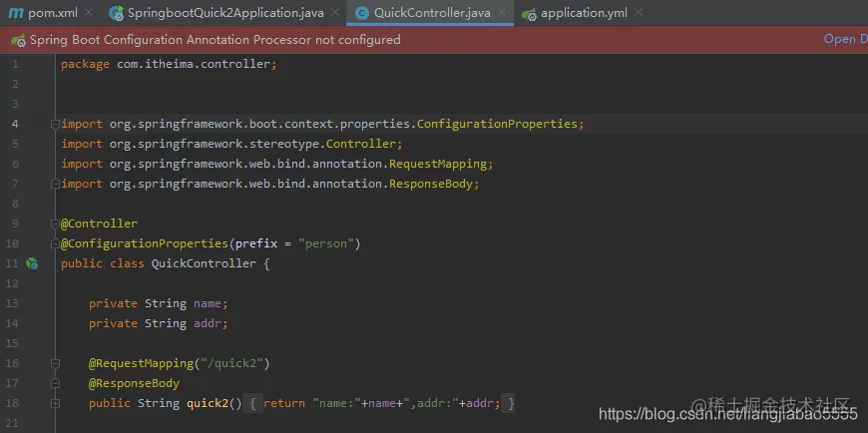Click the Spring config icon on application.yml tab
Screen dimensions: 868x433
coord(529,14)
